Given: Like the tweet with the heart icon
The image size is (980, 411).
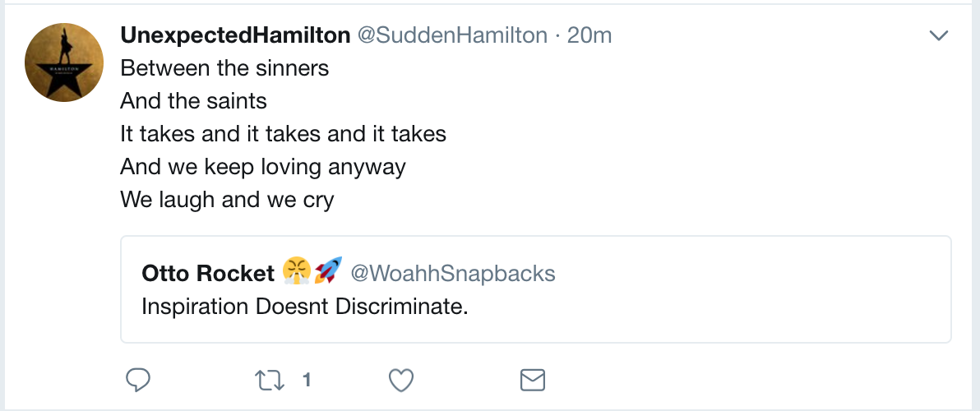Looking at the screenshot, I should pyautogui.click(x=400, y=380).
